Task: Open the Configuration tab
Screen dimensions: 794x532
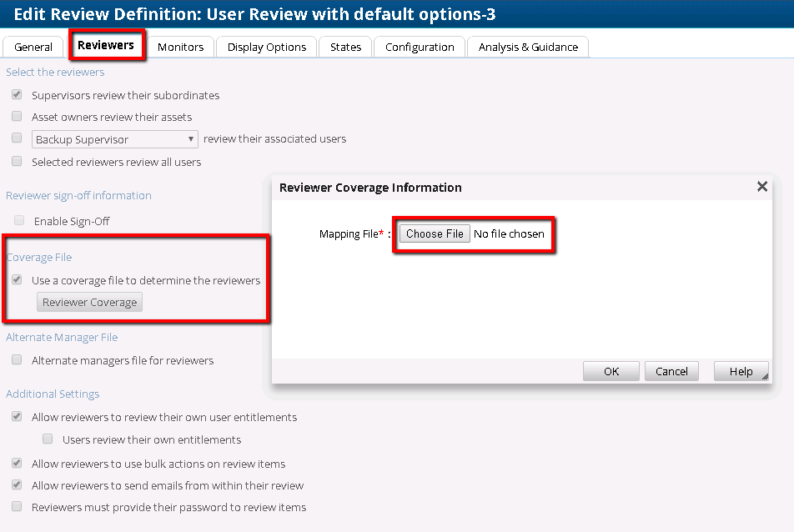Action: (x=420, y=48)
